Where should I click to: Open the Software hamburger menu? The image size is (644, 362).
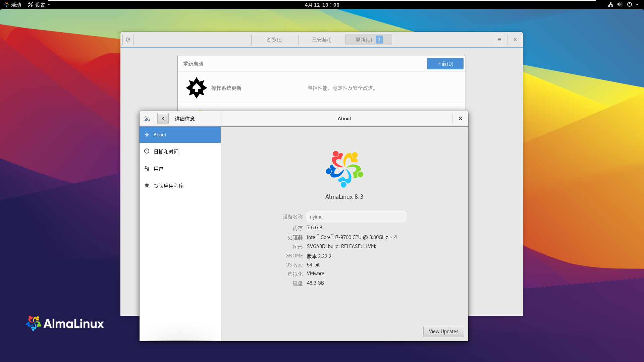pyautogui.click(x=499, y=40)
